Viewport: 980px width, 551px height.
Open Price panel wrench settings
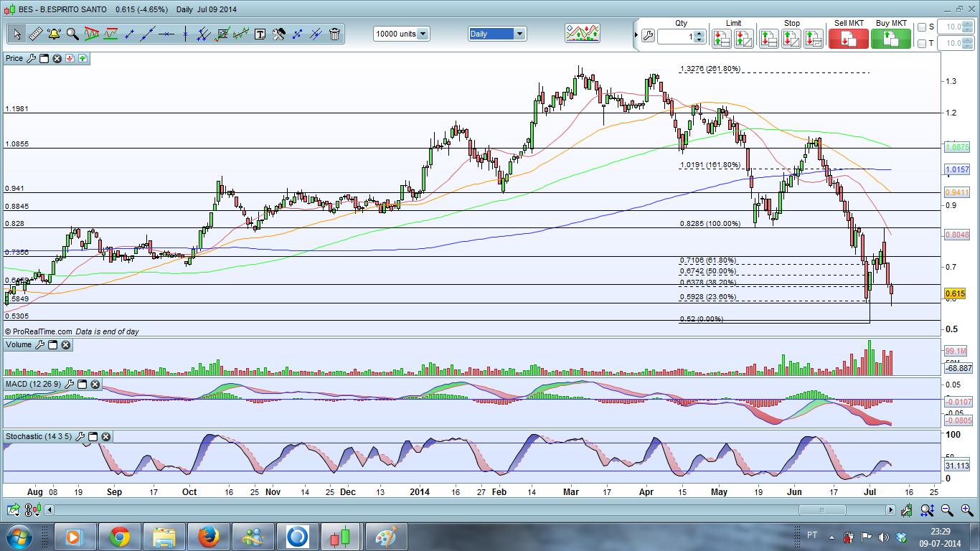pos(31,58)
